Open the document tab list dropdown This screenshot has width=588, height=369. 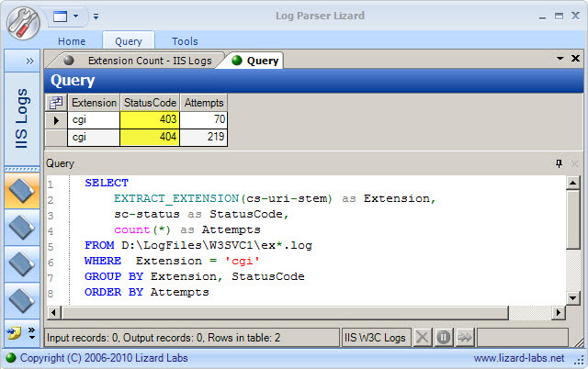pos(560,59)
